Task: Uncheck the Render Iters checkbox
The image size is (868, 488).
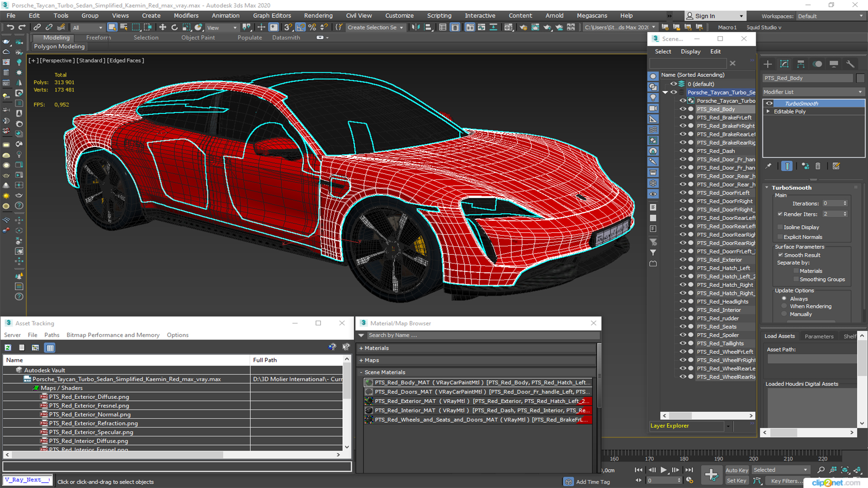Action: (x=780, y=214)
